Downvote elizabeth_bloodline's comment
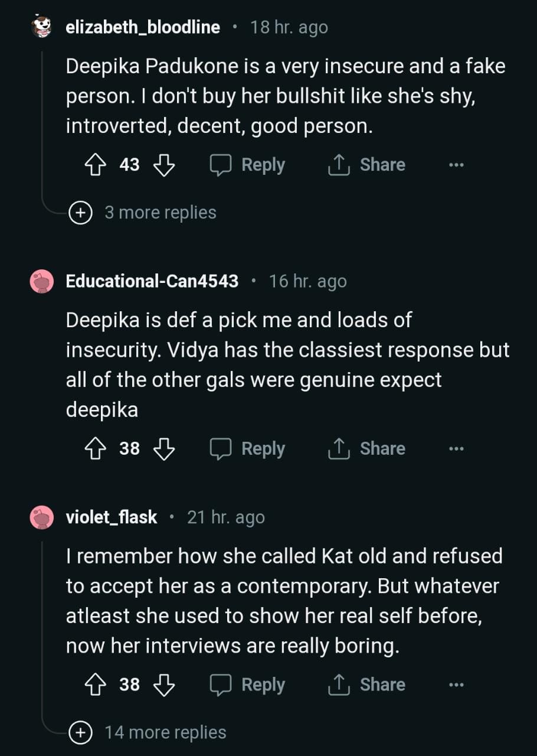The height and width of the screenshot is (756, 537). [x=164, y=165]
